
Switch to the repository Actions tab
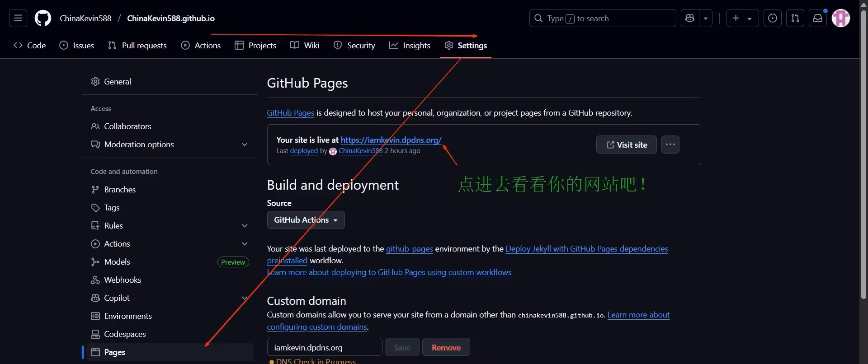point(201,46)
